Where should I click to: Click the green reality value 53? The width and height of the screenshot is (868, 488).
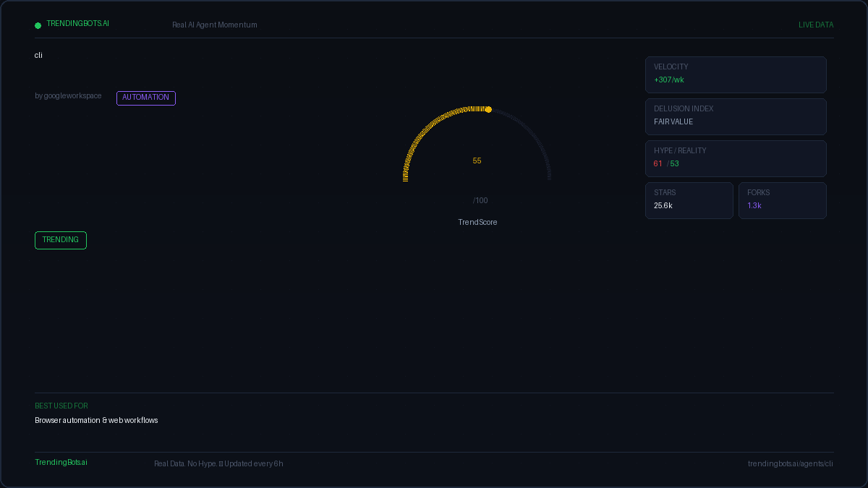click(674, 164)
